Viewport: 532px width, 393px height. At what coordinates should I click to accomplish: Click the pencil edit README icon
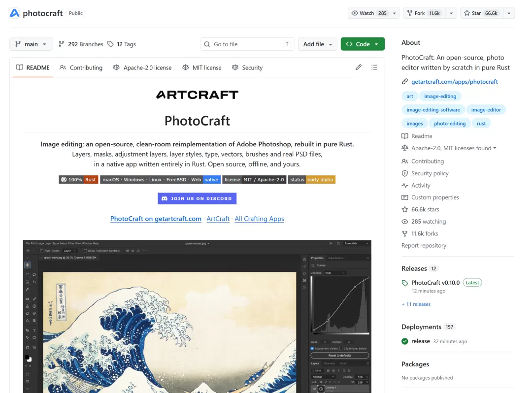click(358, 67)
